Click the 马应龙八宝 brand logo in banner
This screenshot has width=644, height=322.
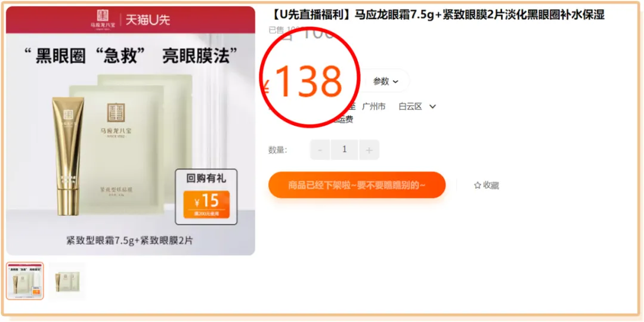(103, 19)
